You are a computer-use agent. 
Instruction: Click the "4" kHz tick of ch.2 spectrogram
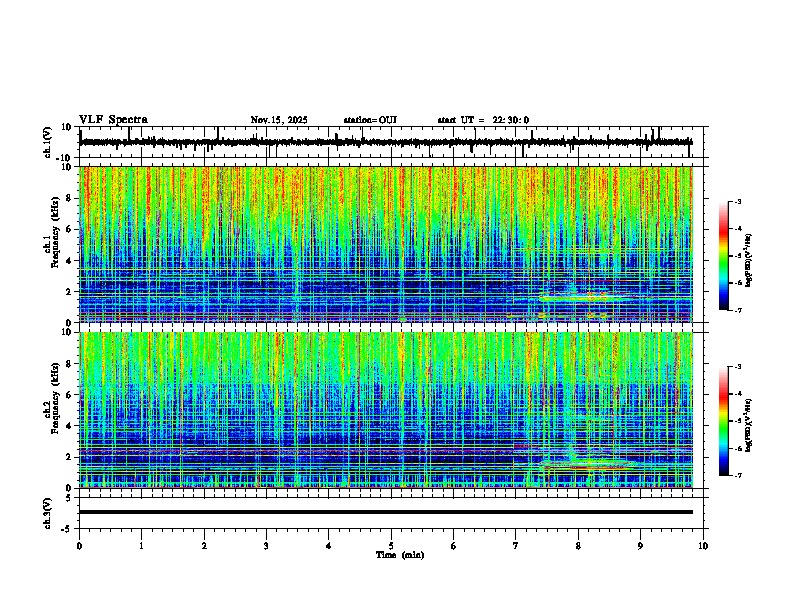(x=70, y=426)
